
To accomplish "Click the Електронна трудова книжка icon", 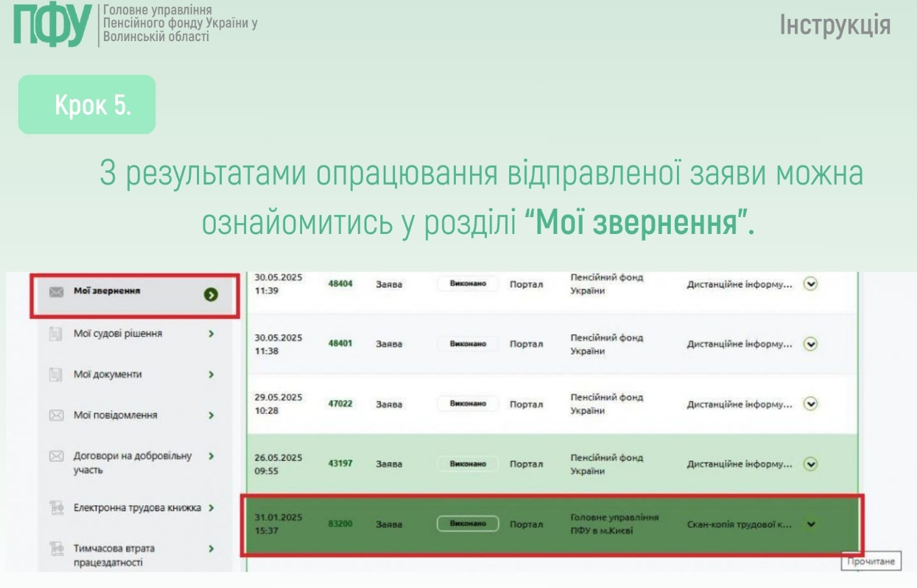I will 57,508.
